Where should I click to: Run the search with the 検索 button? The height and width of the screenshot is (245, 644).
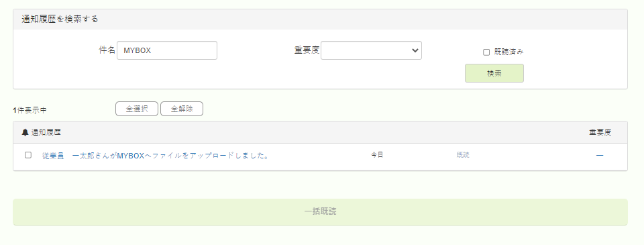pyautogui.click(x=494, y=73)
